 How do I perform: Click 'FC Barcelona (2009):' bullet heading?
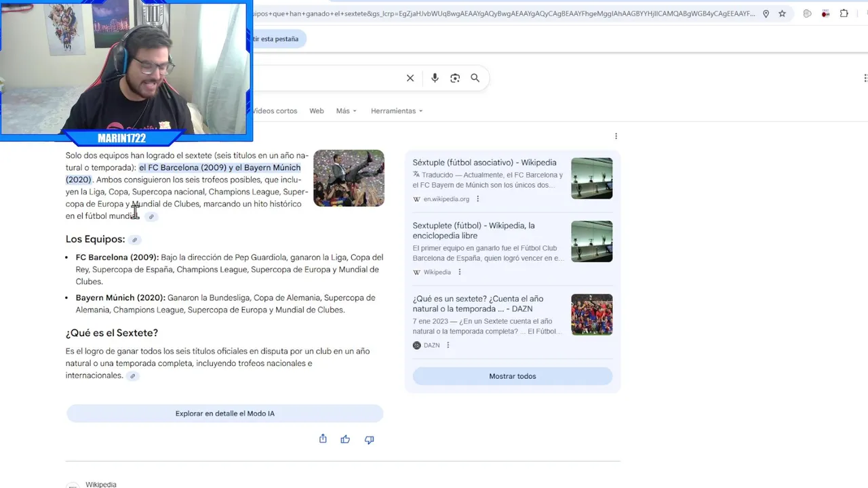pos(117,258)
